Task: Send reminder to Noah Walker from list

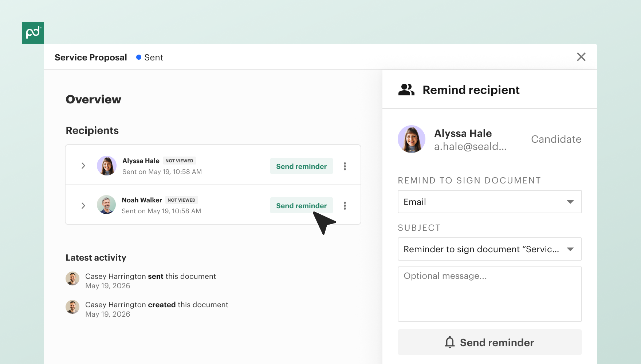Action: click(x=302, y=205)
